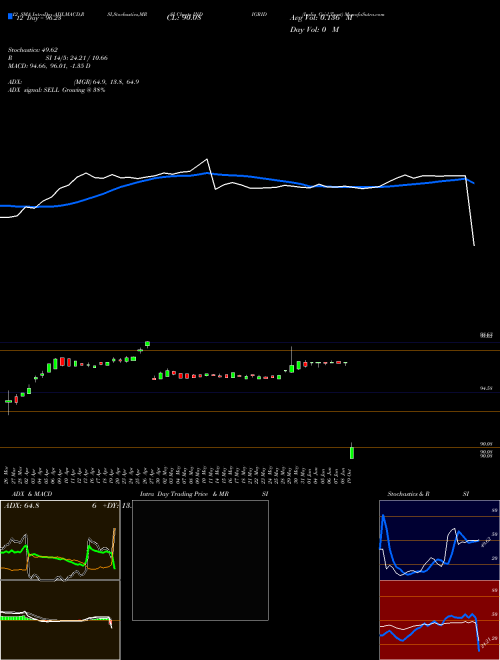Click the 'Intra Day Trading Price & MR' title
This screenshot has width=500, height=660.
point(185,494)
